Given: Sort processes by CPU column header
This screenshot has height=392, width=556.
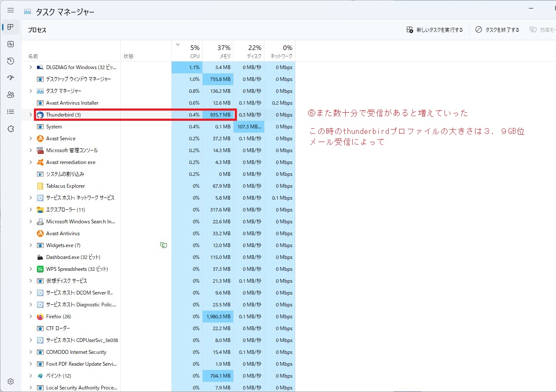Looking at the screenshot, I should point(194,52).
